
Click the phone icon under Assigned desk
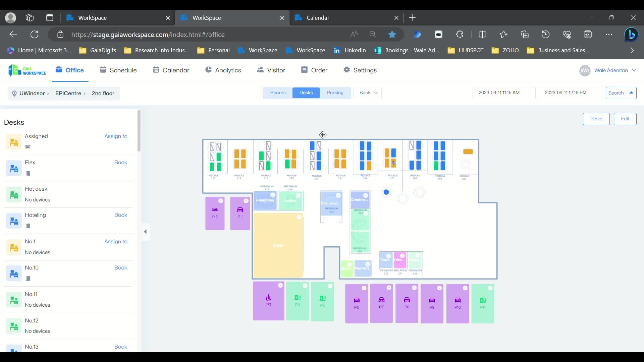click(x=28, y=146)
